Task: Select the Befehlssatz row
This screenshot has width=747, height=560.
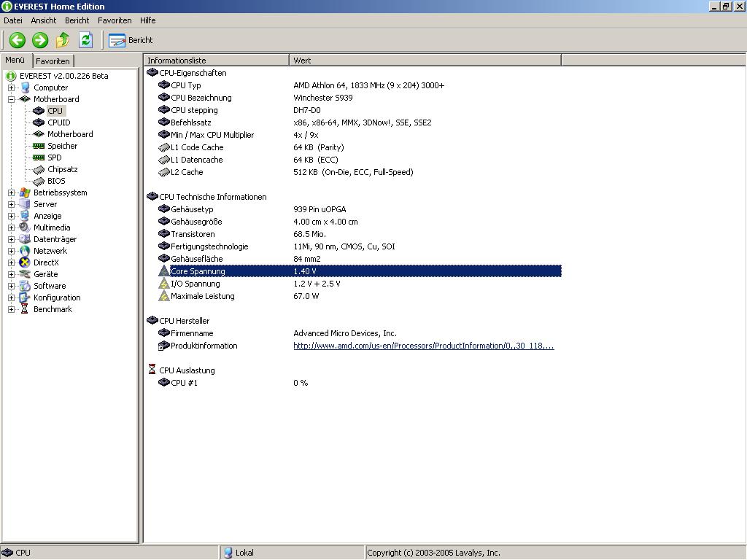Action: pos(352,122)
